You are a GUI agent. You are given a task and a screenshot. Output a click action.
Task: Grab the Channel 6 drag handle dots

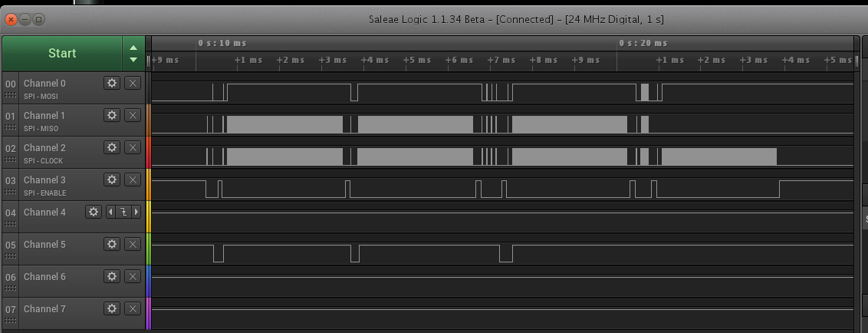coord(11,288)
